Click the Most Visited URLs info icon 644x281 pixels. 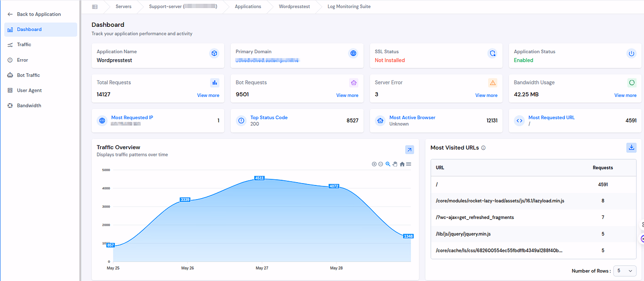coord(483,148)
